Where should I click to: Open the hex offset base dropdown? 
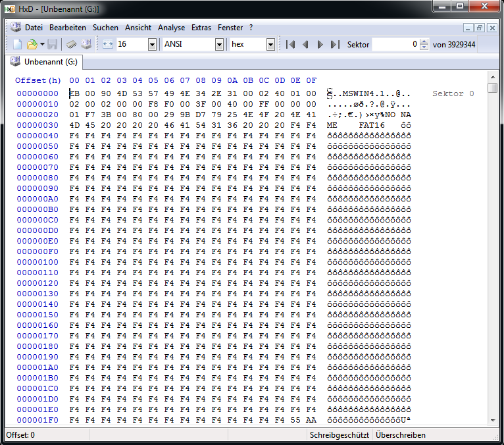[270, 44]
